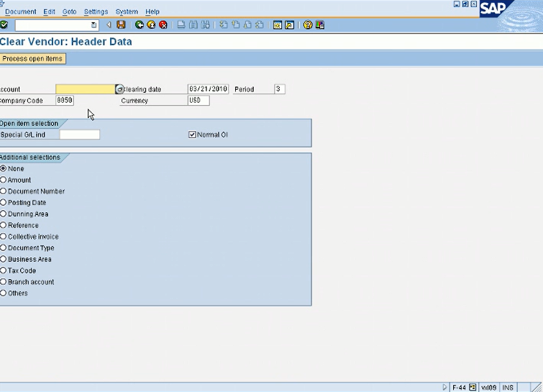
Task: Click the yellow Exit icon
Action: [151, 25]
